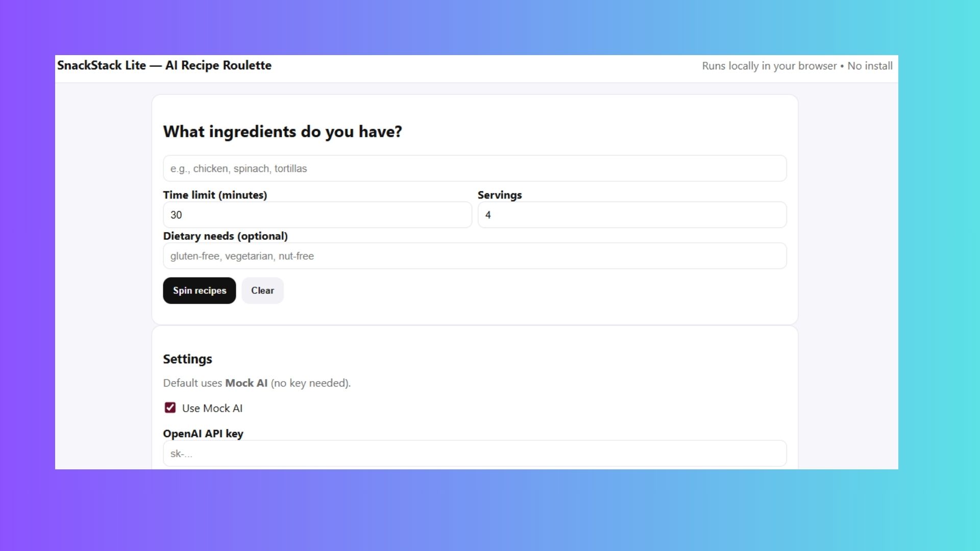Click the What ingredients do you have heading
Screen dimensions: 980x551
(x=282, y=132)
